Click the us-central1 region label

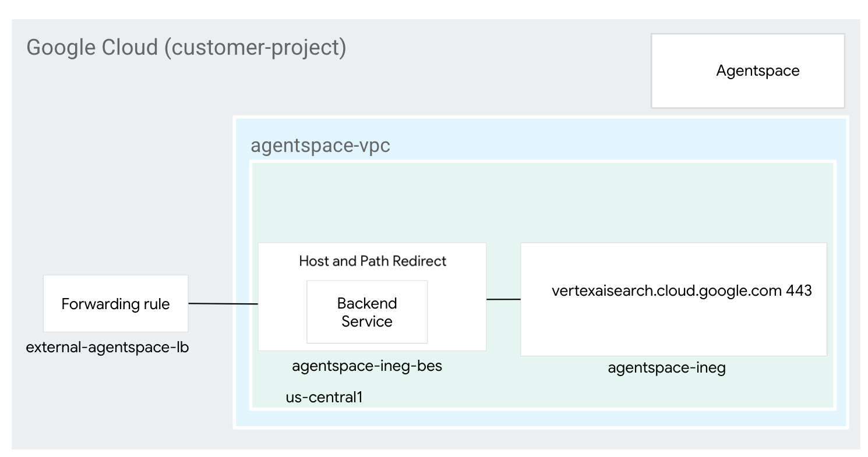coord(324,398)
